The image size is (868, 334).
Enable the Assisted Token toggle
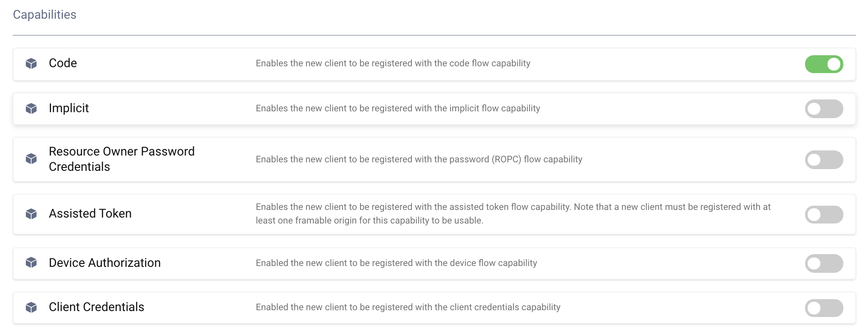(x=823, y=215)
